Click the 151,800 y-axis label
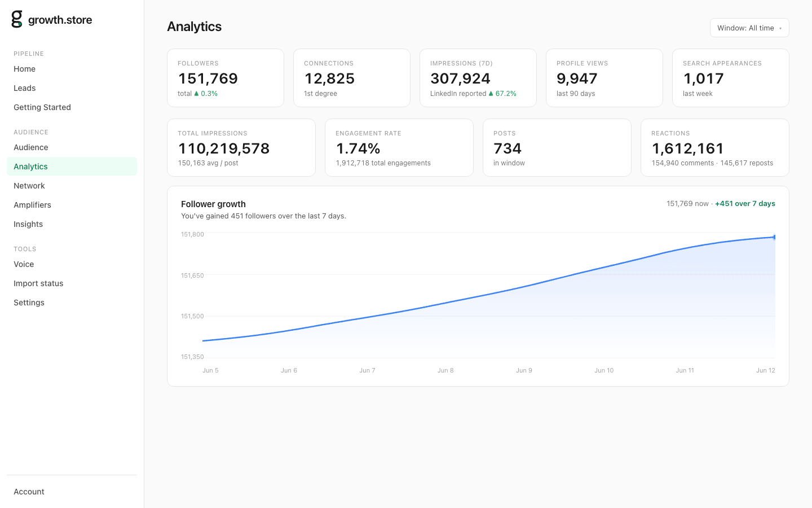The image size is (812, 508). [192, 234]
